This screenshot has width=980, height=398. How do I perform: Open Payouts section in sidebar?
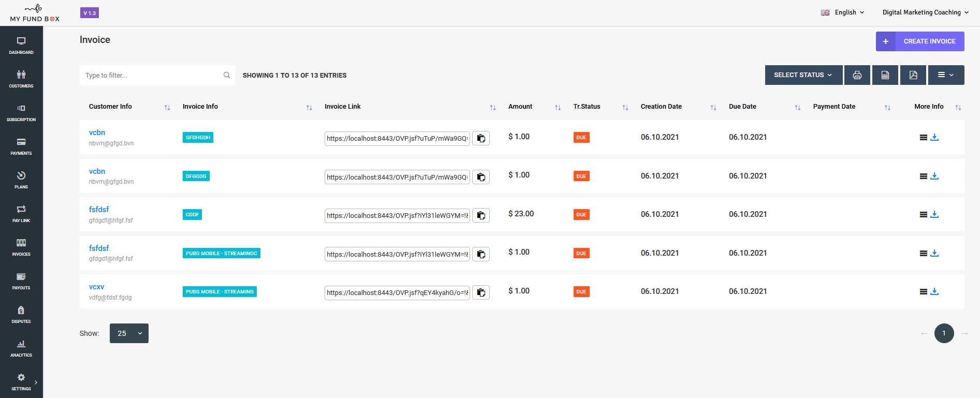pos(21,281)
